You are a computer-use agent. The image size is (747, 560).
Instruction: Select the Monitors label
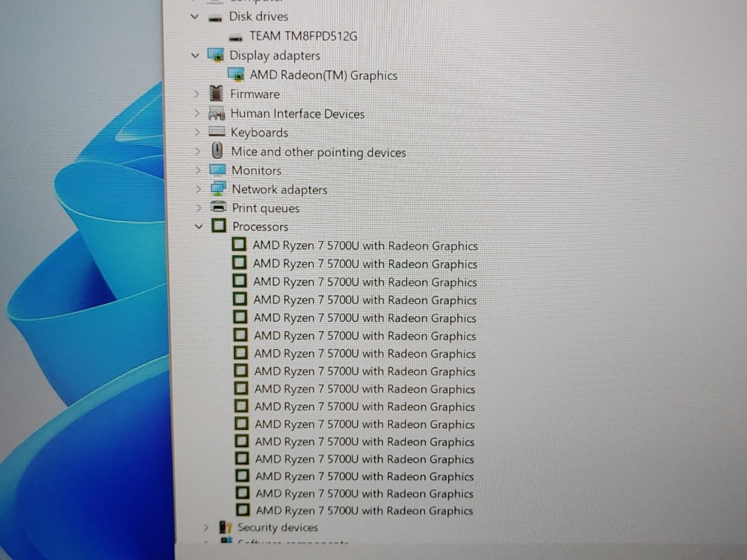point(256,170)
